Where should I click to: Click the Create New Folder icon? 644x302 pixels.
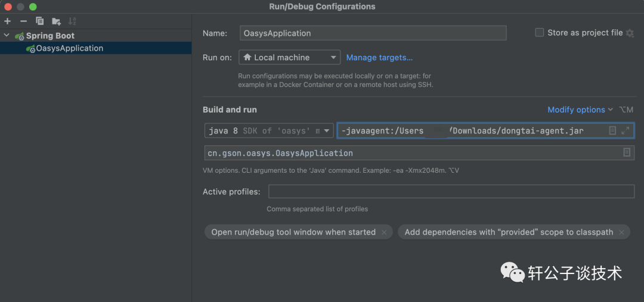[x=56, y=21]
